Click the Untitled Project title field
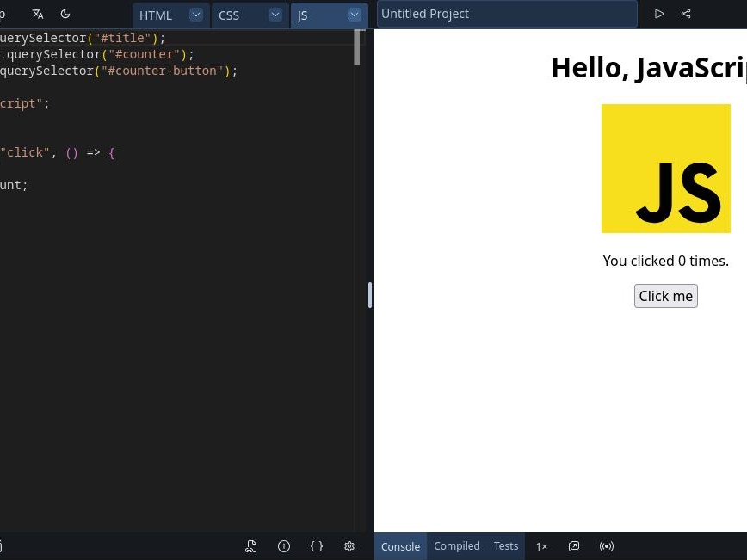The width and height of the screenshot is (747, 560). coord(506,14)
